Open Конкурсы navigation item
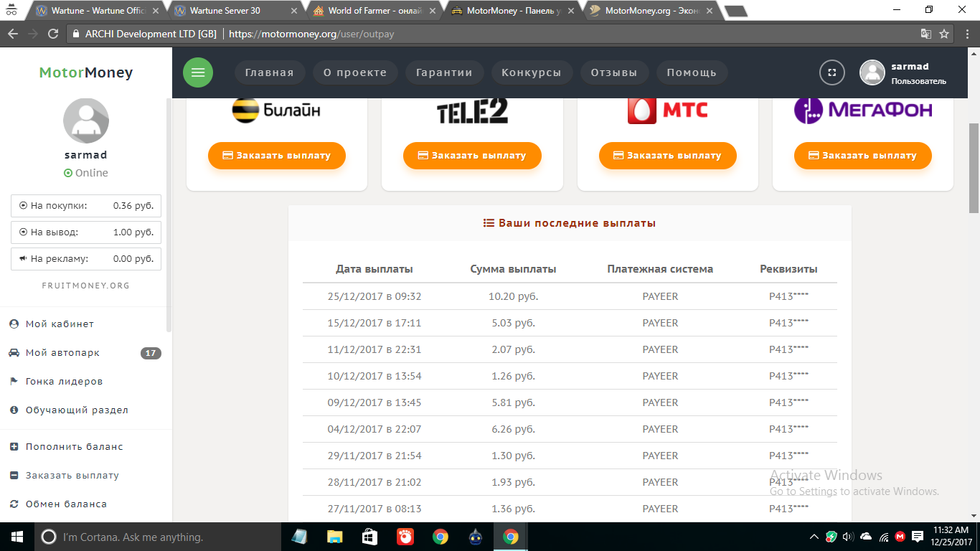Screen dimensions: 980x551 [x=532, y=72]
